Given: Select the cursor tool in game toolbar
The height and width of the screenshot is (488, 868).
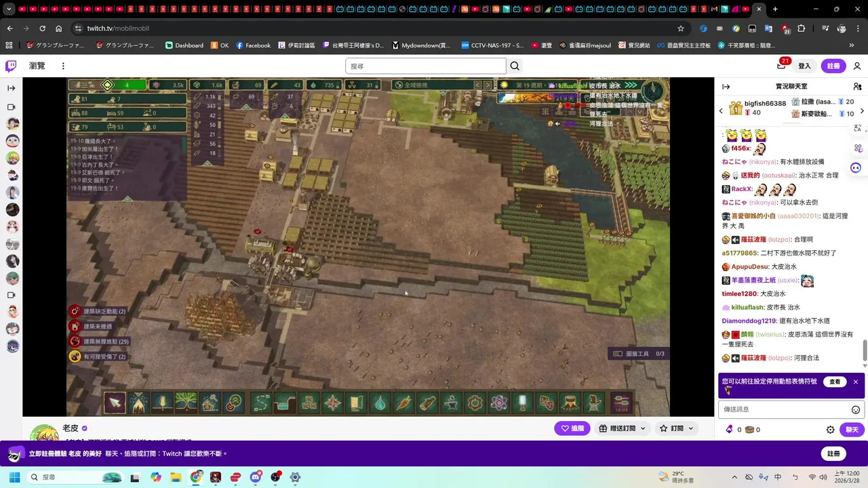Looking at the screenshot, I should 115,403.
